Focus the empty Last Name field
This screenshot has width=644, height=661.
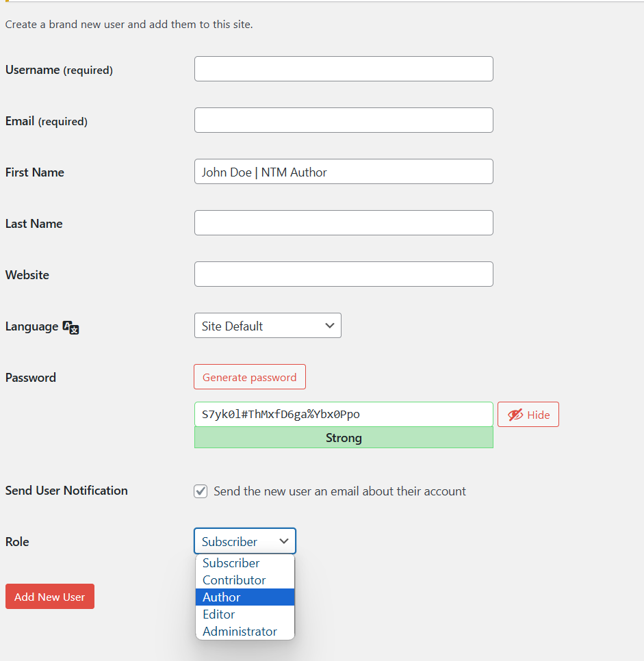344,223
